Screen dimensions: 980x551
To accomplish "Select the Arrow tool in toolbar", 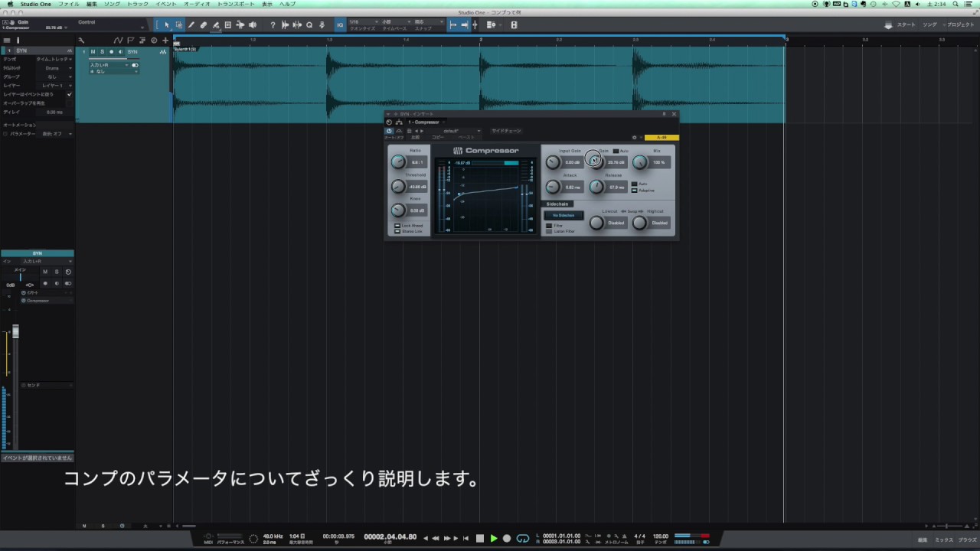I will click(167, 25).
